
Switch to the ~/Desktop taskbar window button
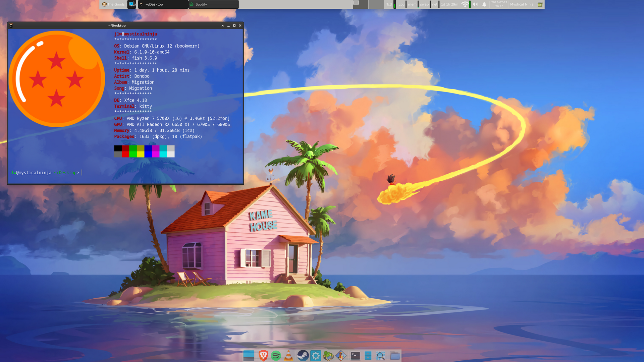pyautogui.click(x=163, y=4)
